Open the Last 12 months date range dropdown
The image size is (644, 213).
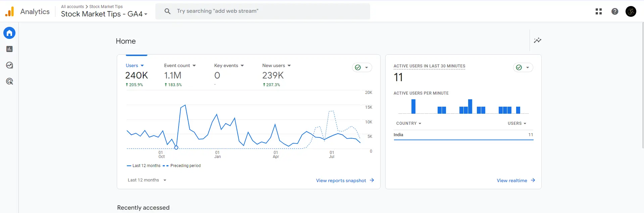point(147,180)
